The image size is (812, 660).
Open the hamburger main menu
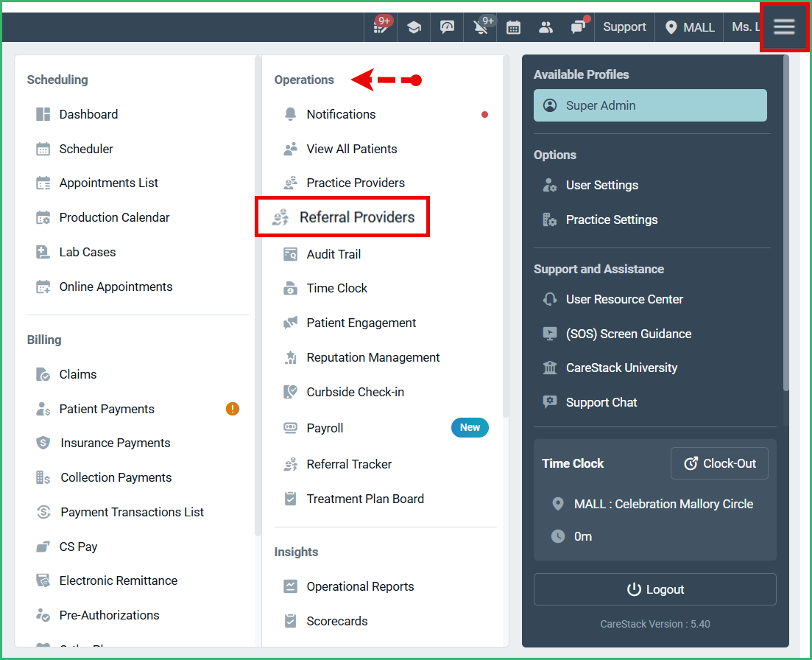[784, 27]
